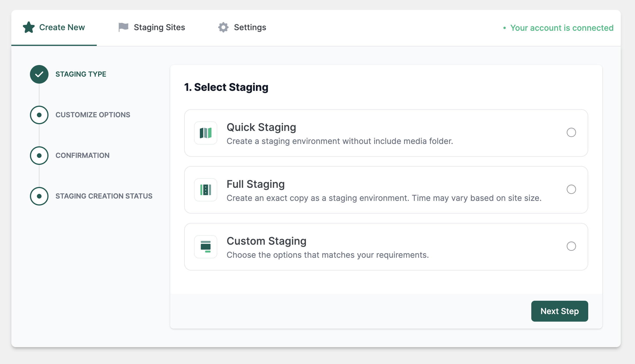Select the Custom Staging radio button
Viewport: 635px width, 364px height.
[x=572, y=246]
